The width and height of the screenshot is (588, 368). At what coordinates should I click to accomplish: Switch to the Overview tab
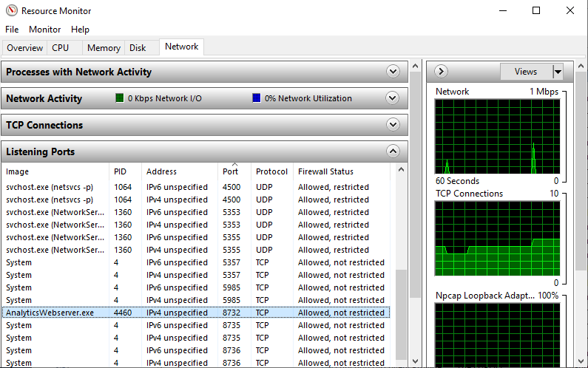[x=24, y=48]
